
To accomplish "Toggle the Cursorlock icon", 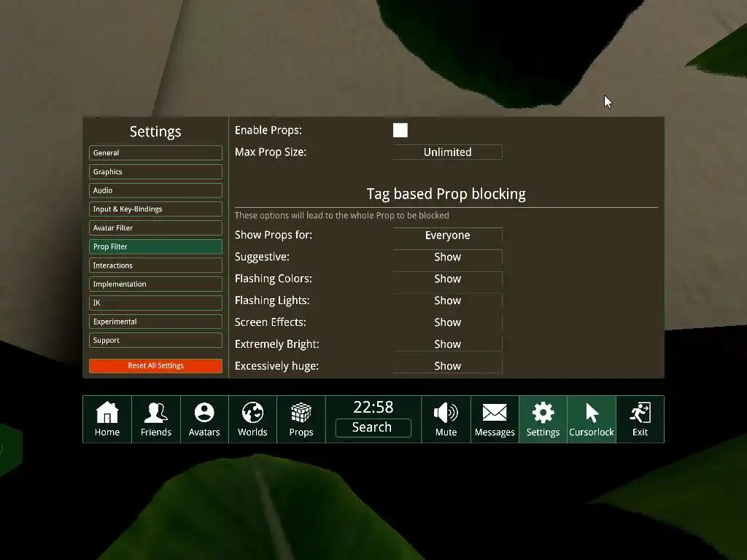I will (592, 419).
